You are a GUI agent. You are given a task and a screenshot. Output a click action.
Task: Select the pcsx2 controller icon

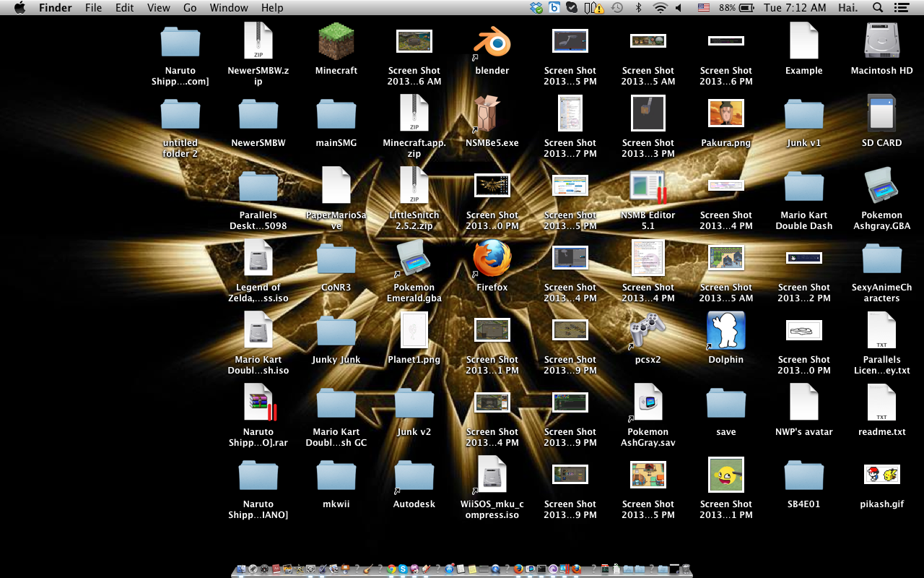click(648, 331)
